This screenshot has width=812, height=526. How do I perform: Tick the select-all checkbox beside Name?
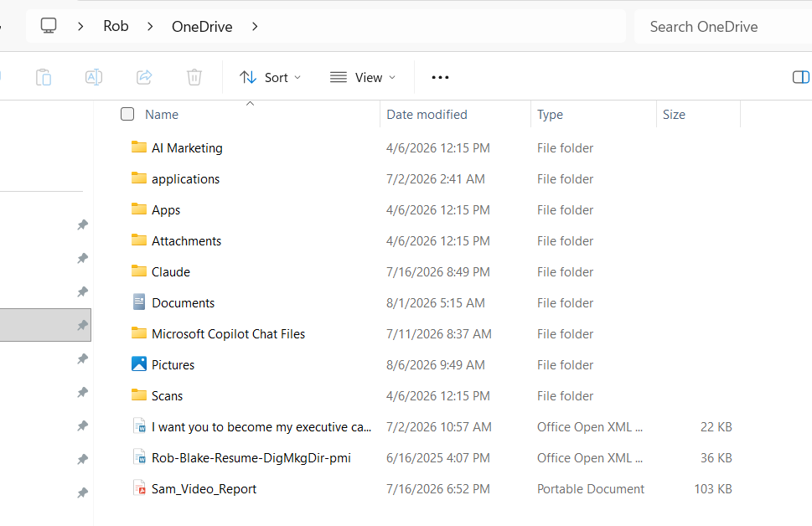pos(127,114)
